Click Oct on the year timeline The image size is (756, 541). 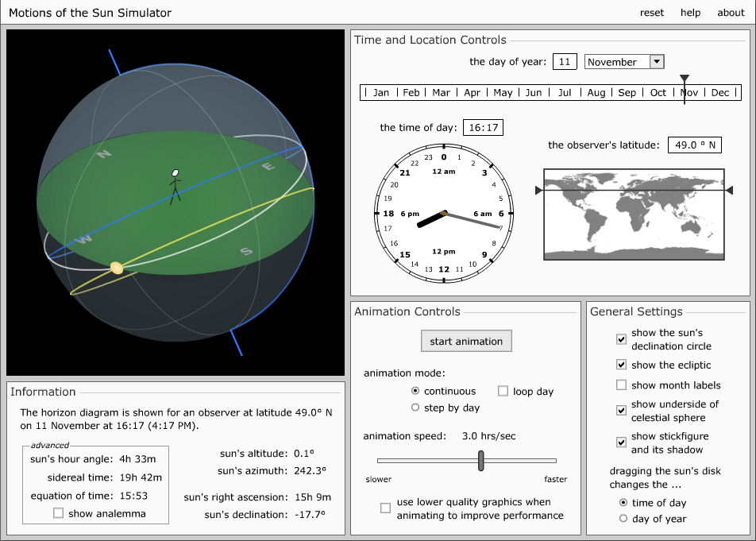658,93
